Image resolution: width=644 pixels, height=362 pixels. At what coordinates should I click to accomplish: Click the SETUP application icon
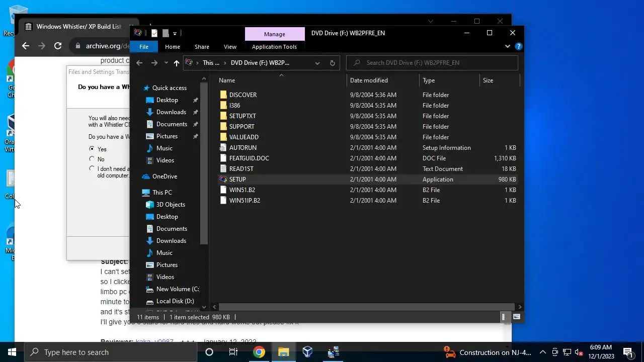(x=223, y=179)
